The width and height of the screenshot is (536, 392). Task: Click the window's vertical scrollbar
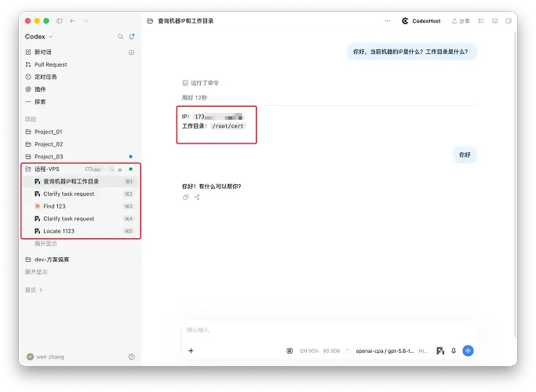point(515,184)
